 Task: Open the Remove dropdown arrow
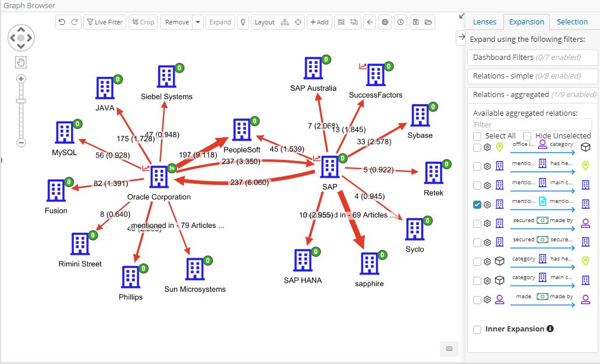tap(198, 22)
